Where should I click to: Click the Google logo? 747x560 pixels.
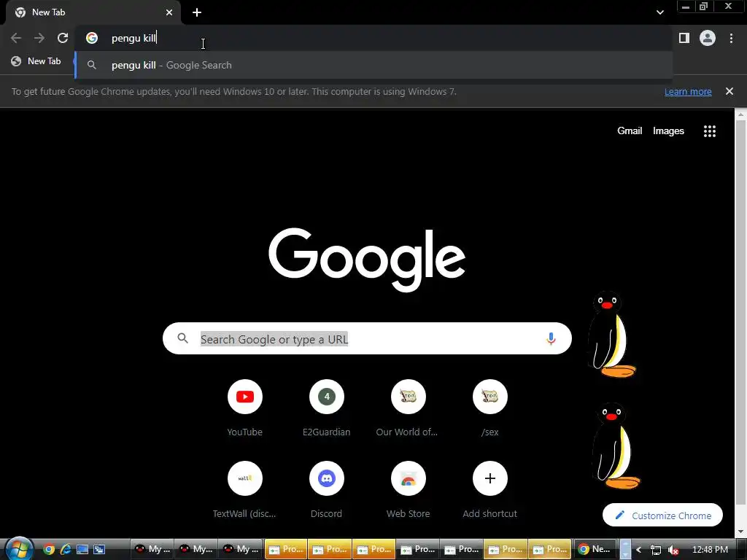[x=367, y=260]
